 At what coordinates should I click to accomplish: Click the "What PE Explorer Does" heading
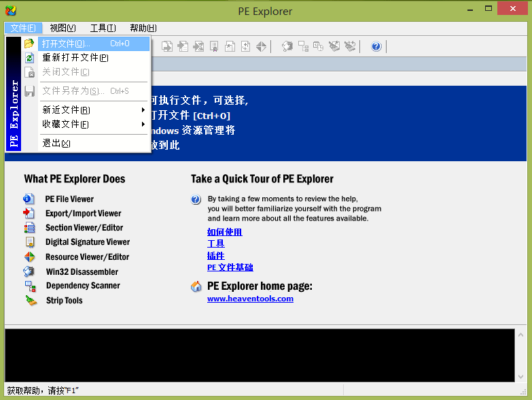[x=75, y=179]
